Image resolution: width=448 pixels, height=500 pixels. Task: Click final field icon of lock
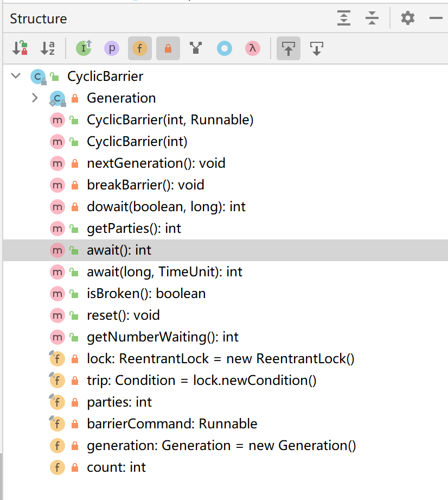pos(57,359)
